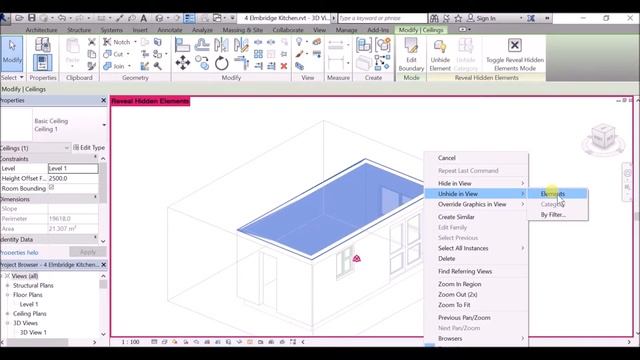Open the Ceilings (1) filter dropdown
The height and width of the screenshot is (360, 640).
tap(67, 148)
